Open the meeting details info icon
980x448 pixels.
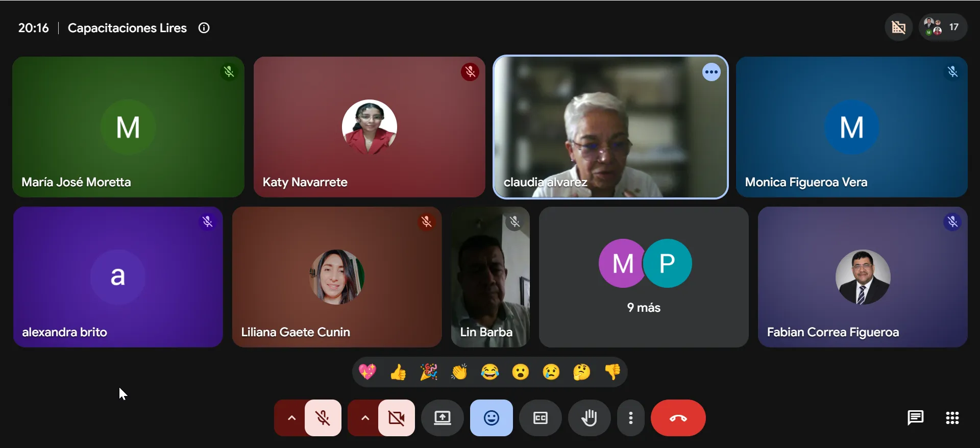point(204,28)
